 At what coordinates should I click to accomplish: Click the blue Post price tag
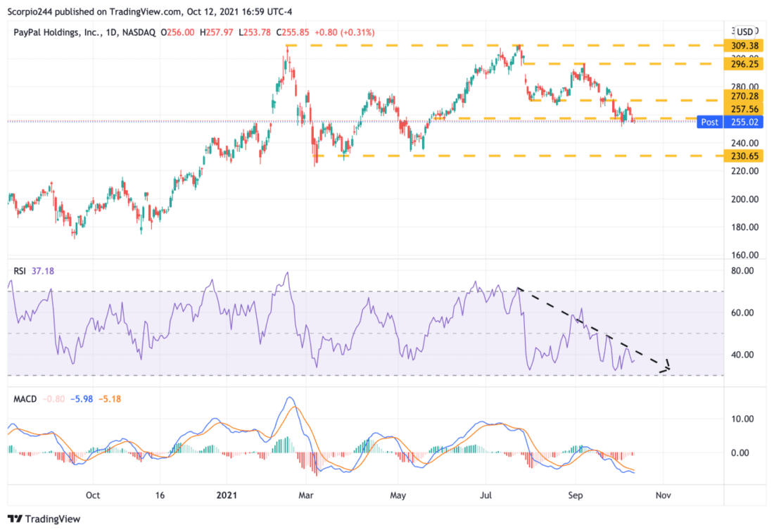coord(709,122)
